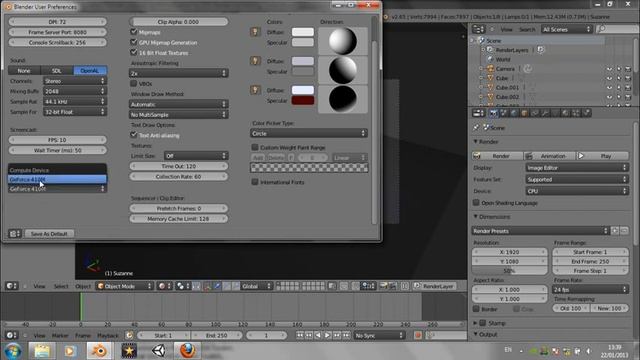
Task: Toggle the first solid OpenGL light lamp
Action: click(255, 32)
